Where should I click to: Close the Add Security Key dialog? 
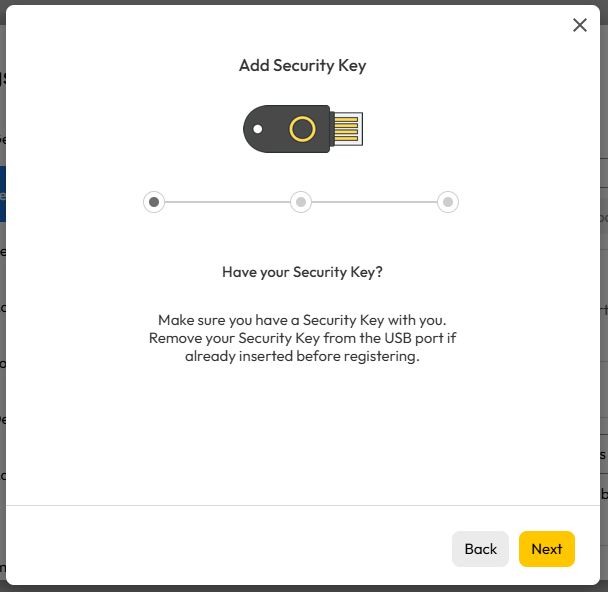coord(579,25)
